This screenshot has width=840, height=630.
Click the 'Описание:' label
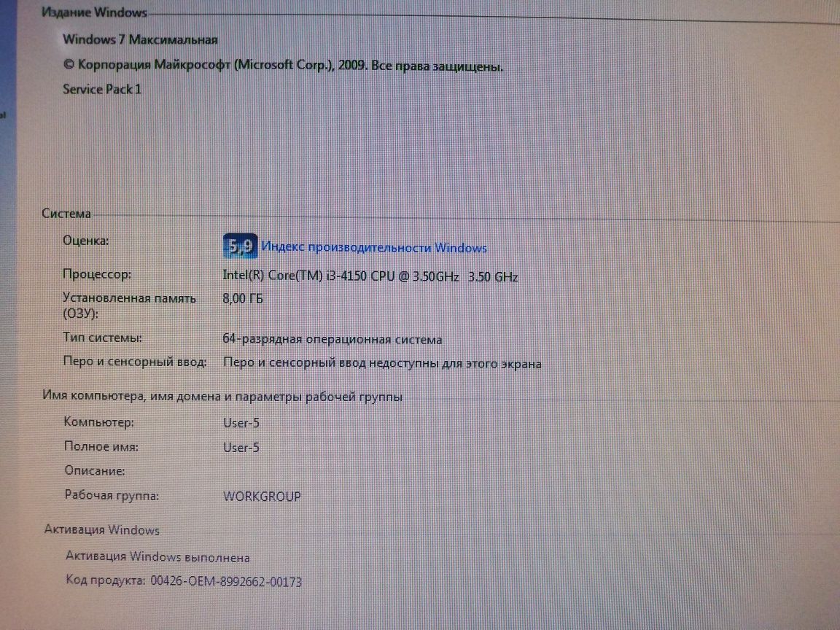pos(95,471)
